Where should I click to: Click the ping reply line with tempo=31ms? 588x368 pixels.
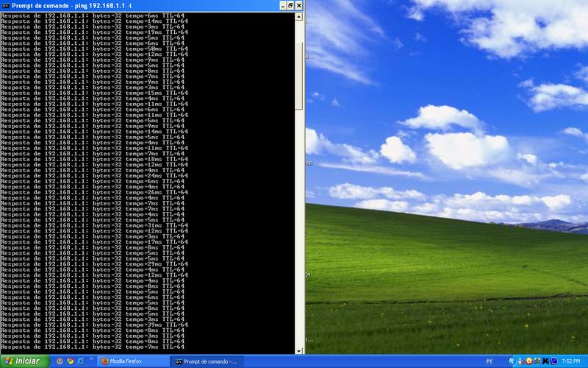[x=95, y=225]
